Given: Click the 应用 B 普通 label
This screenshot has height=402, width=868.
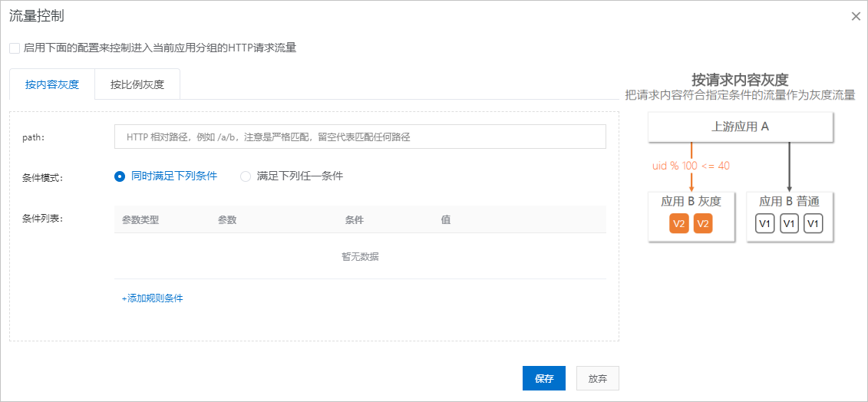Looking at the screenshot, I should tap(790, 202).
